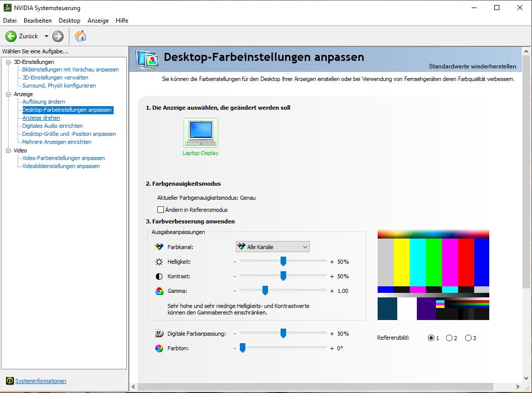Open the Systeminformationen link

coord(41,381)
